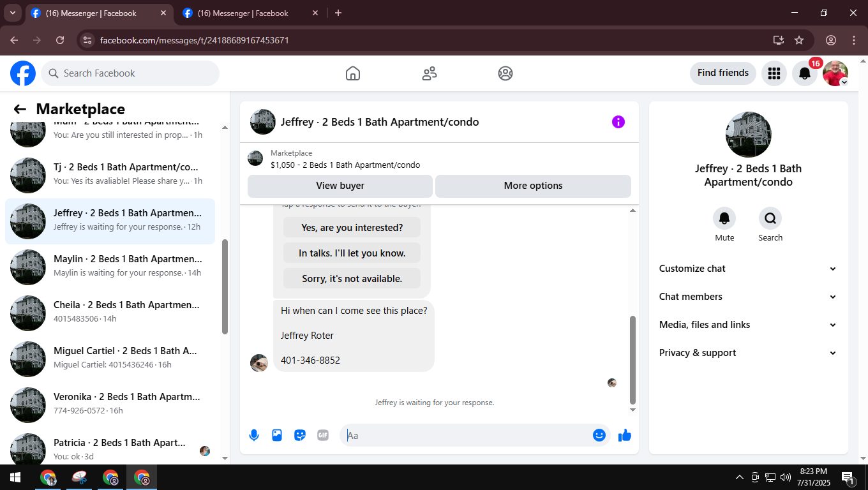Open the emoji picker smiley icon
The image size is (868, 490).
(x=599, y=435)
